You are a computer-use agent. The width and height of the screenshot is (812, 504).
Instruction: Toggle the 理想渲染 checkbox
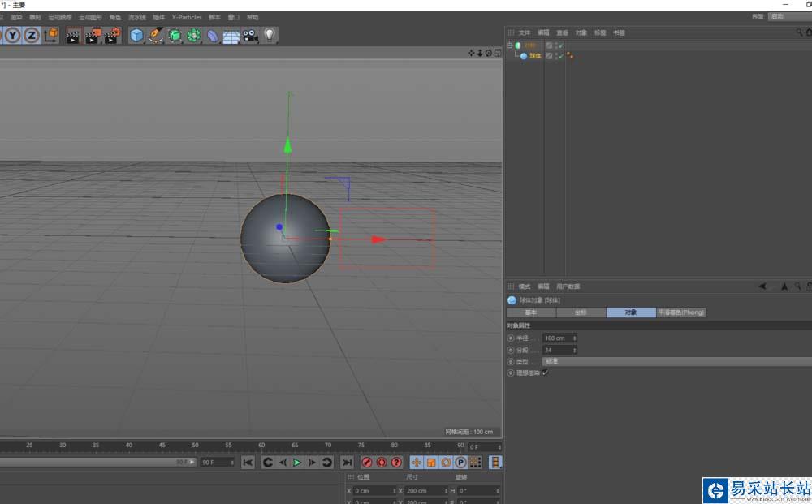546,373
